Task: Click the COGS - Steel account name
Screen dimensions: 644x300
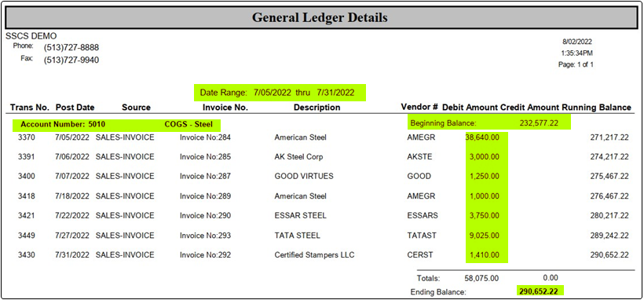Action: point(189,125)
